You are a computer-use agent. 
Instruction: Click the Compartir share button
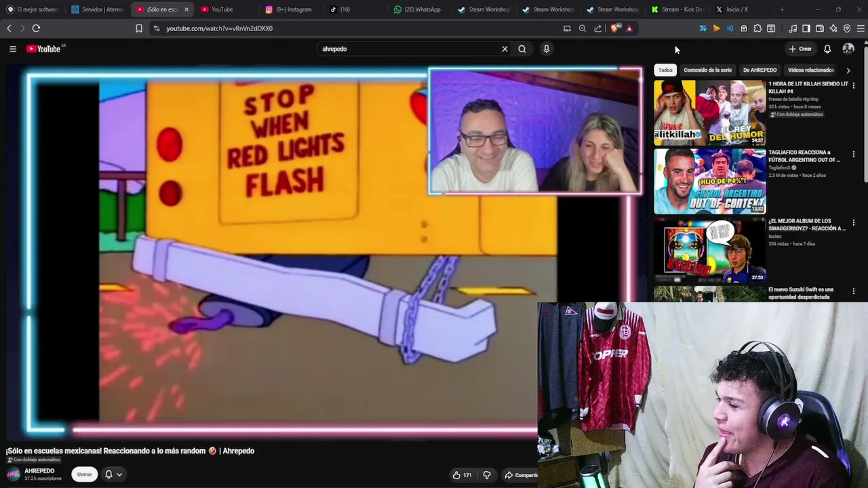tap(521, 475)
